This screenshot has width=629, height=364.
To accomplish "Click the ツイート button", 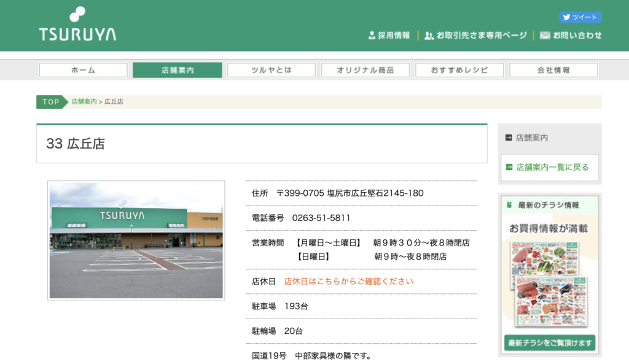I will pos(580,17).
